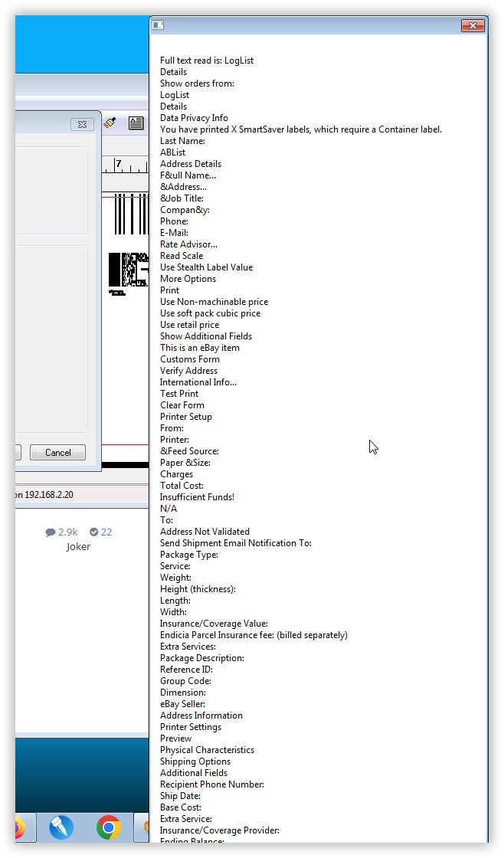Click the 'Use soft pack cubic price' line
This screenshot has width=504, height=858.
[x=210, y=313]
